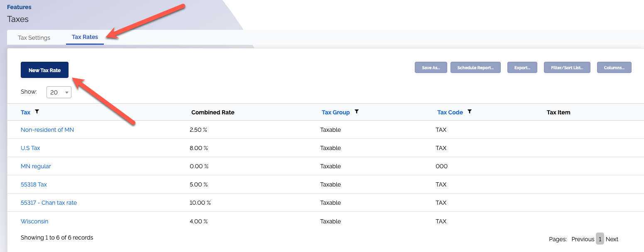Open the Non-resident of MN tax rate
Image resolution: width=644 pixels, height=252 pixels.
click(x=47, y=130)
